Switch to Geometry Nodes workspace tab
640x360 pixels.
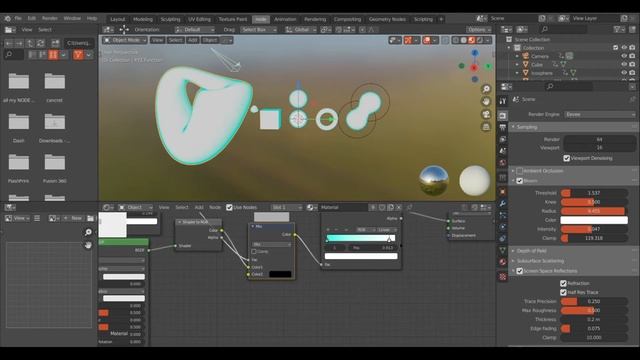(x=387, y=19)
